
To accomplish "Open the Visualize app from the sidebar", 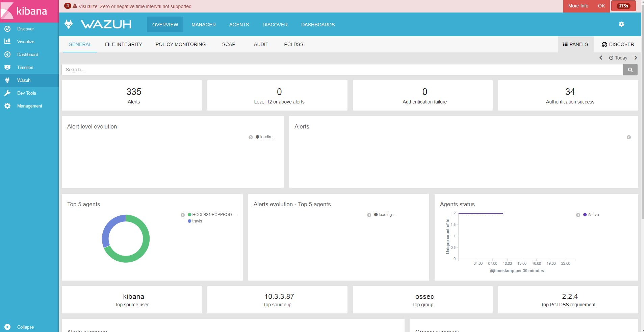I will pos(7,42).
